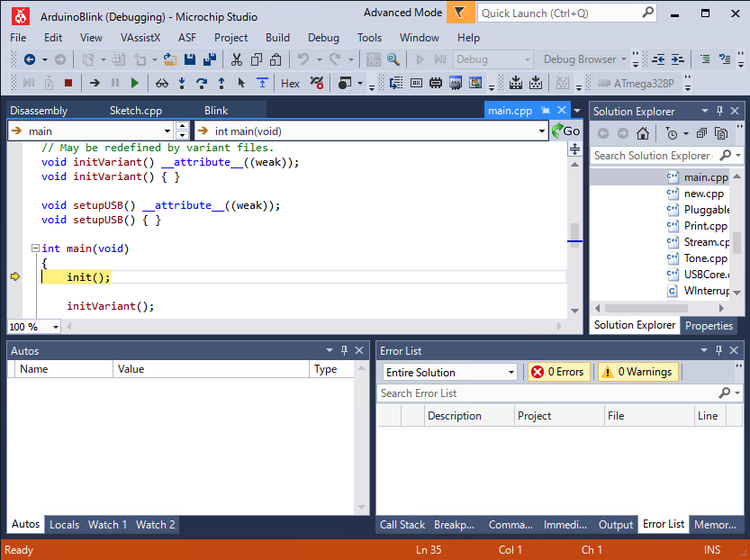
Task: Click the Find in Files magnifier icon
Action: tap(393, 59)
